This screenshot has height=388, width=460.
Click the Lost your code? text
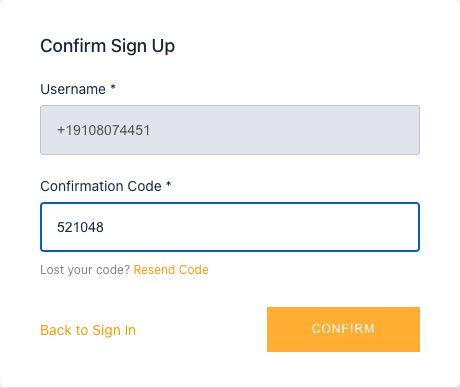(85, 270)
